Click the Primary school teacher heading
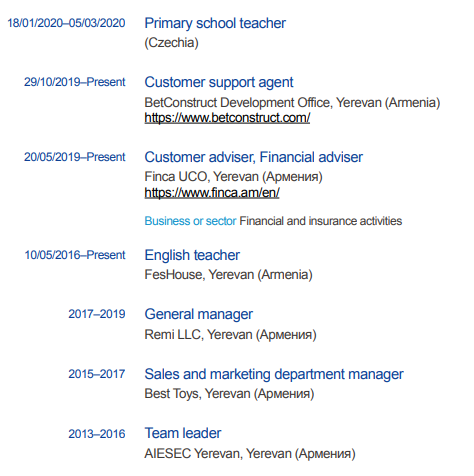Screen dimensions: 474x476 [215, 23]
